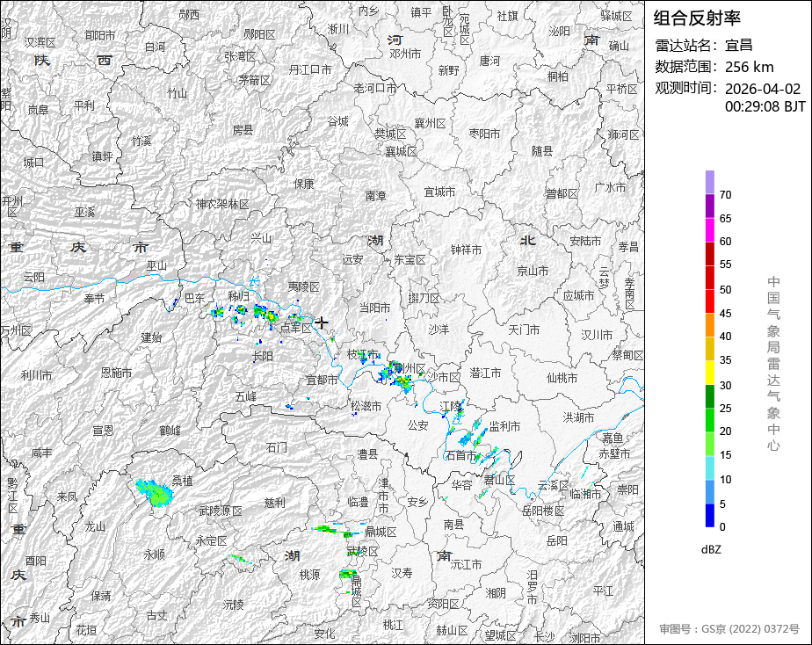
Task: Click the dBZ unit label below the legend
Action: click(x=711, y=549)
